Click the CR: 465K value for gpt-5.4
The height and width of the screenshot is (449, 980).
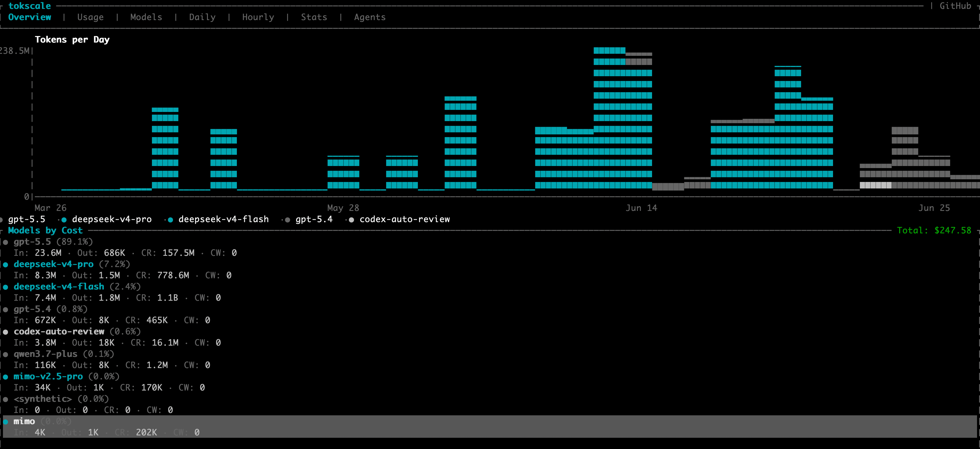point(146,320)
